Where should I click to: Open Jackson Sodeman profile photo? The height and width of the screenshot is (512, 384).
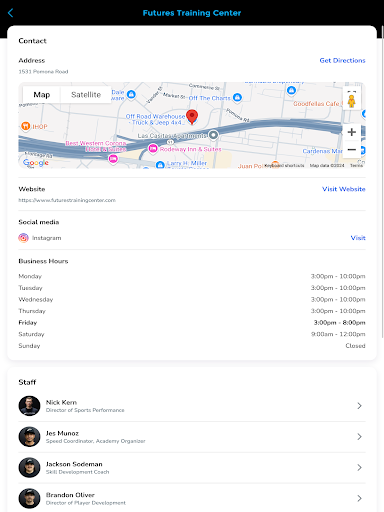point(29,468)
